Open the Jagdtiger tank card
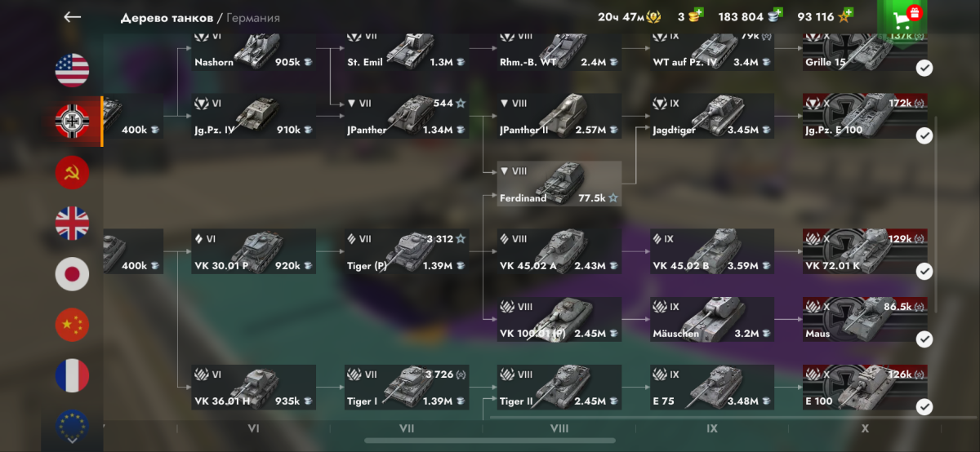 click(x=712, y=116)
